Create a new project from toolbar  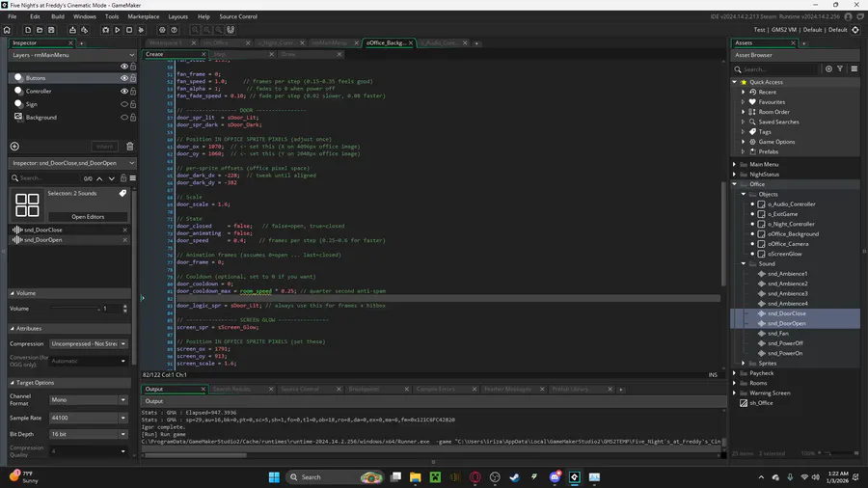coord(28,30)
